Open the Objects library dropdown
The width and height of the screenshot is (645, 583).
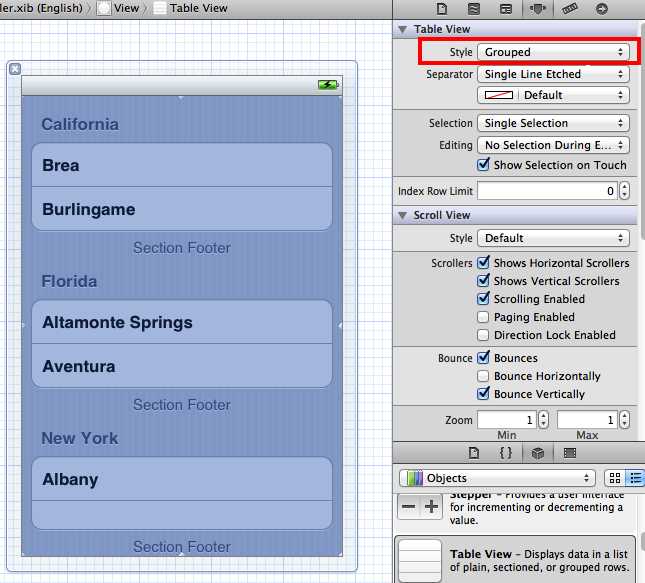(497, 478)
